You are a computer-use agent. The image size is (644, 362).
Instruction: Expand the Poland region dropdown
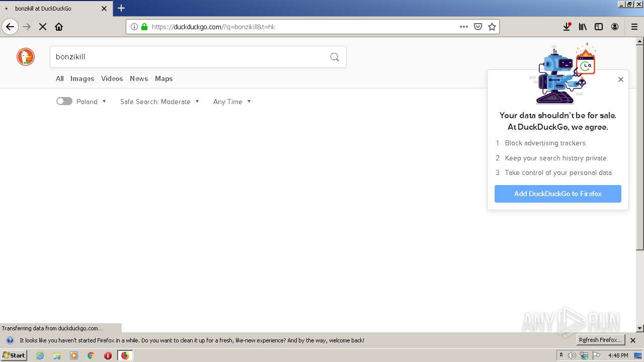92,102
